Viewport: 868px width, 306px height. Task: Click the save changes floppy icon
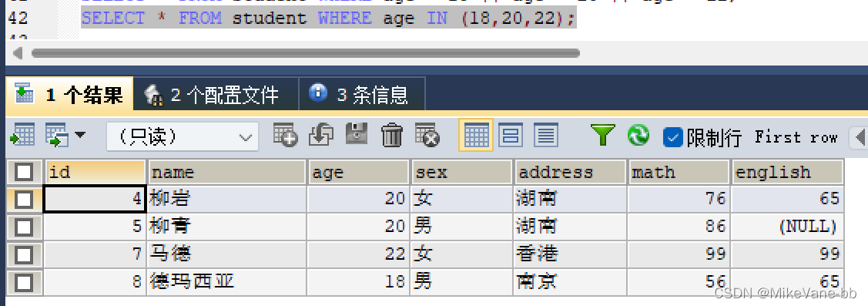tap(357, 135)
